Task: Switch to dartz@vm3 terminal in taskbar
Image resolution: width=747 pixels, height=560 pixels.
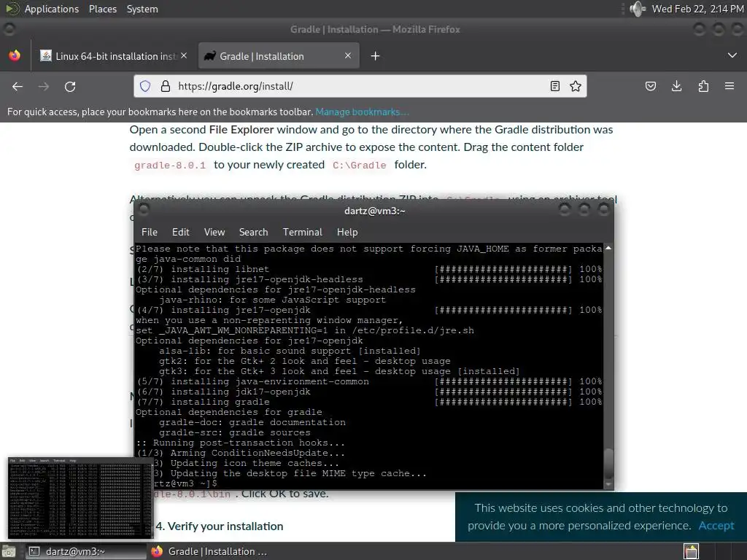Action: (x=85, y=551)
